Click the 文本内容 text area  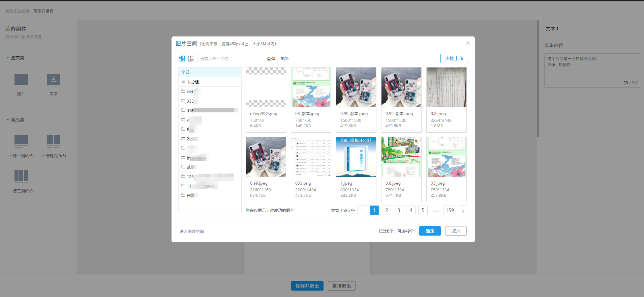(592, 71)
